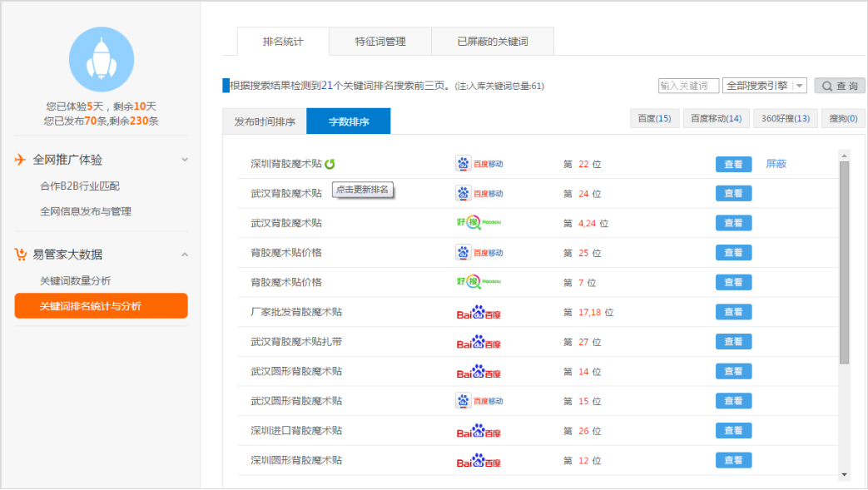Click the green refresh ranking icon beside 深圳背胶魔术贴
868x490 pixels.
tap(330, 164)
